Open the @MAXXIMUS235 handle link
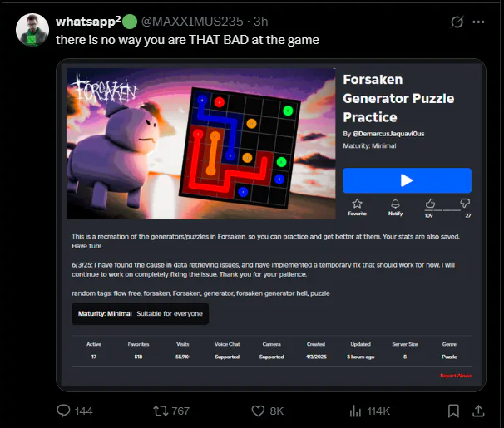504x428 pixels. click(x=192, y=22)
